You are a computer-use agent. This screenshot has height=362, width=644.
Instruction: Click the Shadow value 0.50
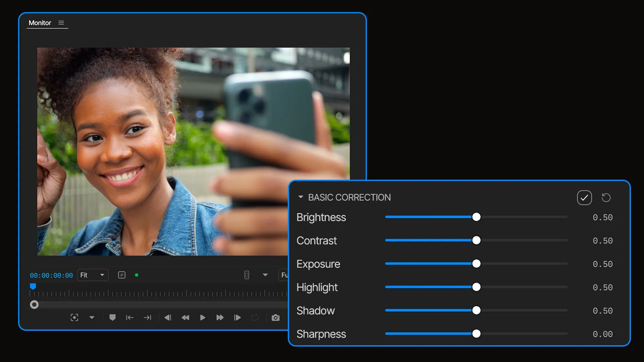point(603,311)
